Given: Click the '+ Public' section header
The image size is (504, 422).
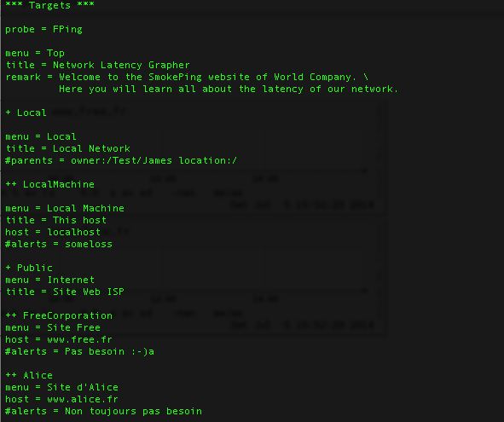Looking at the screenshot, I should point(29,268).
